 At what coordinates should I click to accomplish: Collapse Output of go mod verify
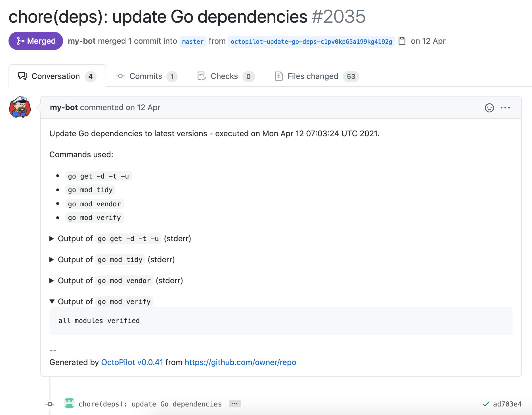tap(52, 302)
